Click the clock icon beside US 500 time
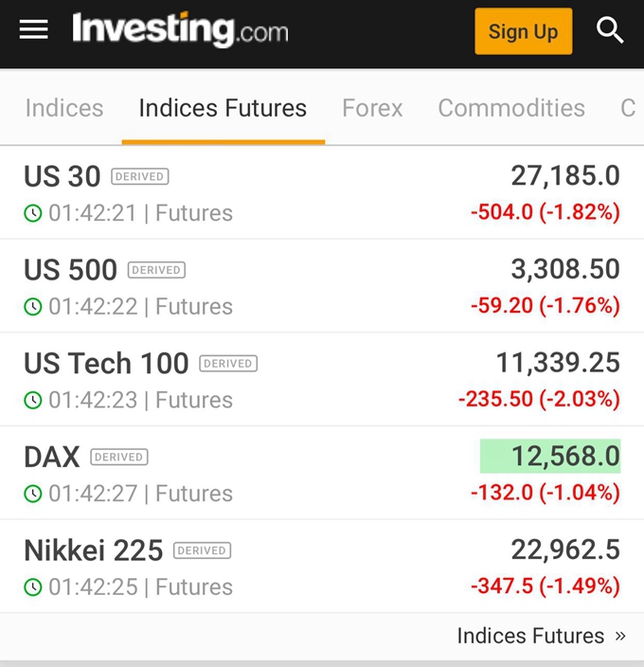This screenshot has width=644, height=667. click(x=33, y=306)
